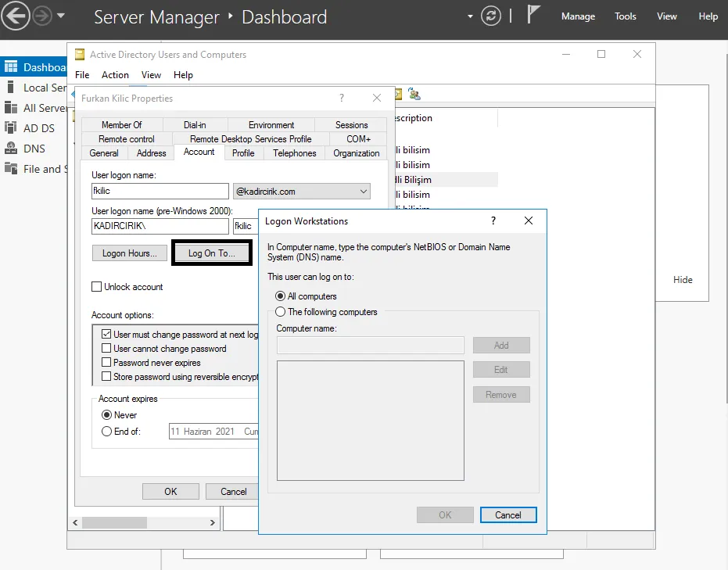Switch to the Environment tab

[x=271, y=125]
